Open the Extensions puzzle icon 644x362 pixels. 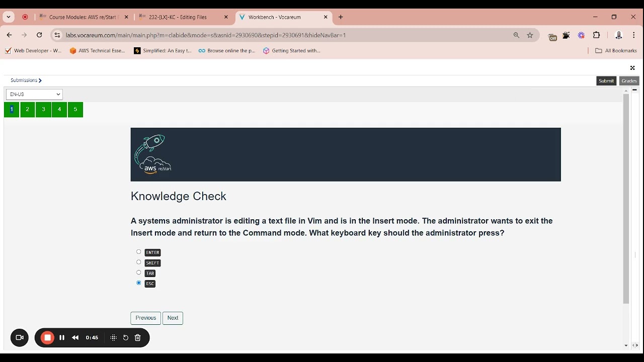tap(597, 35)
